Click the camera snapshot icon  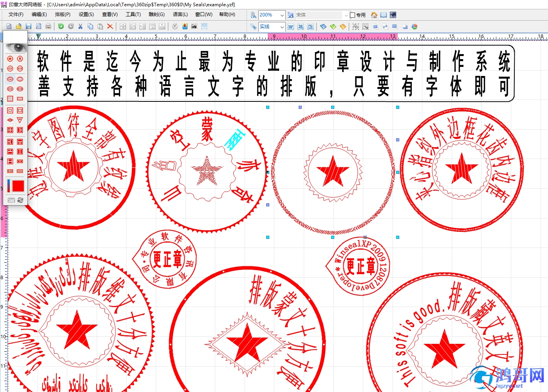coord(194,26)
